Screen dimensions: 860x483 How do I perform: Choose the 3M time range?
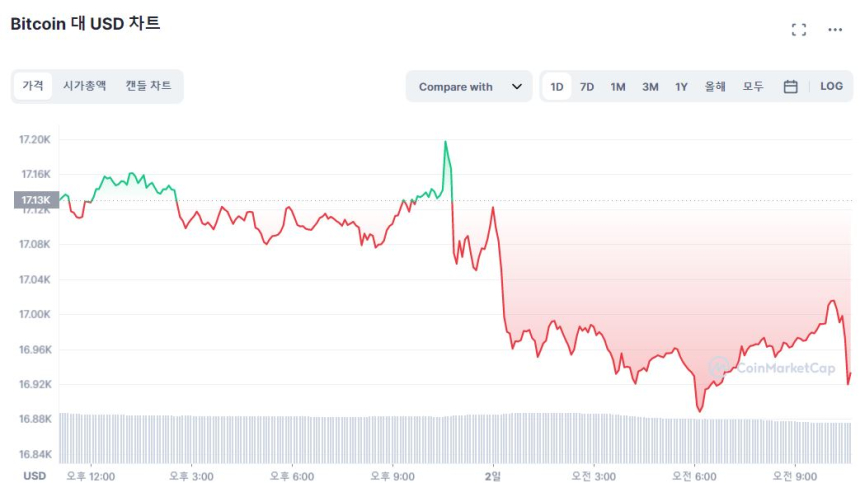coord(650,87)
